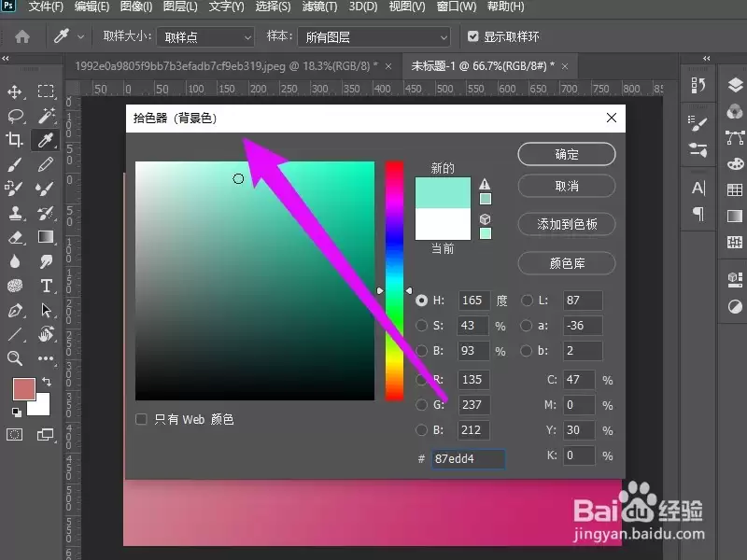The height and width of the screenshot is (560, 747).
Task: Swap foreground and background colors
Action: 46,382
